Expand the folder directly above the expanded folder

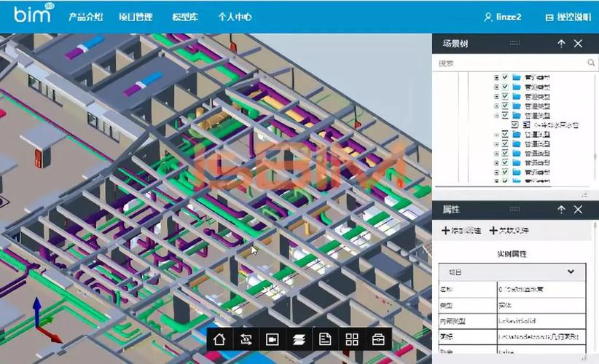pos(496,106)
